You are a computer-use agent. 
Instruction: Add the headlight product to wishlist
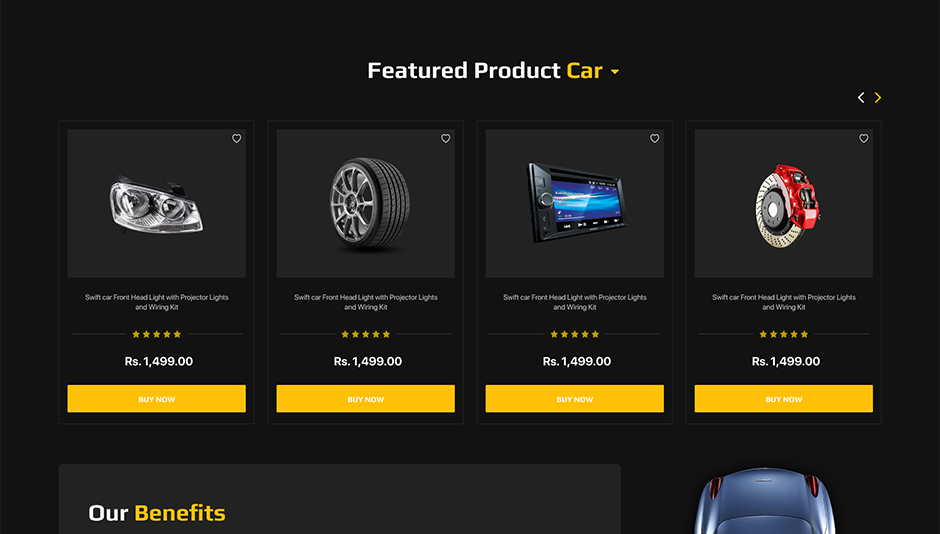tap(237, 138)
